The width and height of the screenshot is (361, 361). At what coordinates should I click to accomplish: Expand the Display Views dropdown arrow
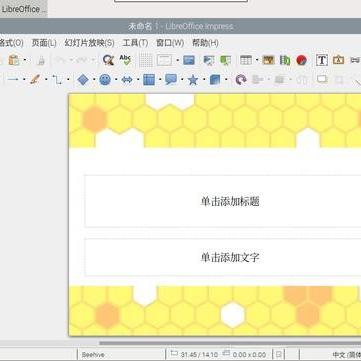pos(178,61)
